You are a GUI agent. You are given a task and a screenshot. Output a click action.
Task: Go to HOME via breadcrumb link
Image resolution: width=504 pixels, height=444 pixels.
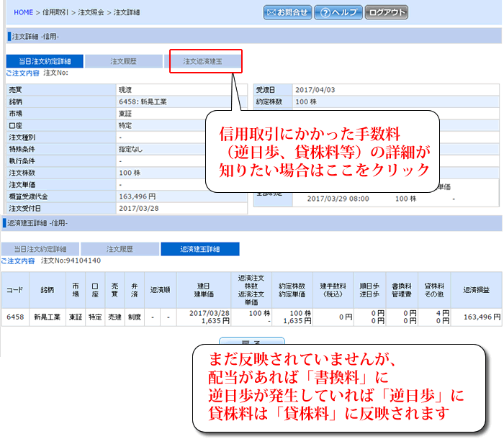click(24, 13)
